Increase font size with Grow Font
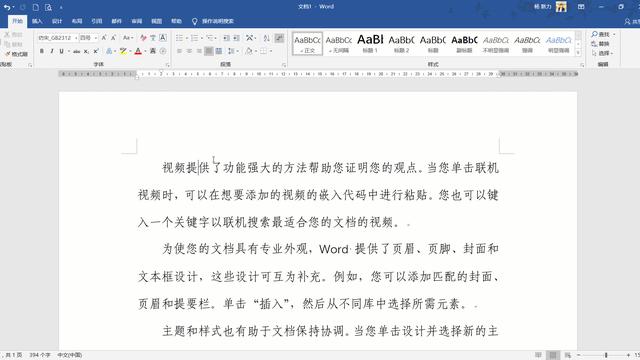The height and width of the screenshot is (360, 640). click(x=104, y=38)
